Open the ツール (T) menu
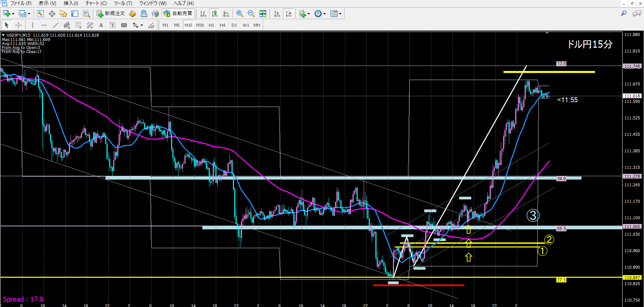Image resolution: width=644 pixels, height=307 pixels. 123,3
